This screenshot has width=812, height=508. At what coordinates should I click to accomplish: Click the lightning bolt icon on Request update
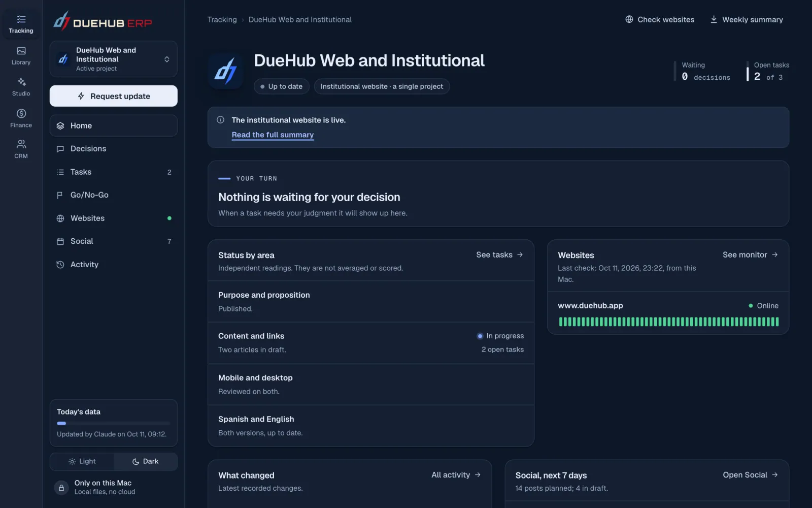point(81,96)
